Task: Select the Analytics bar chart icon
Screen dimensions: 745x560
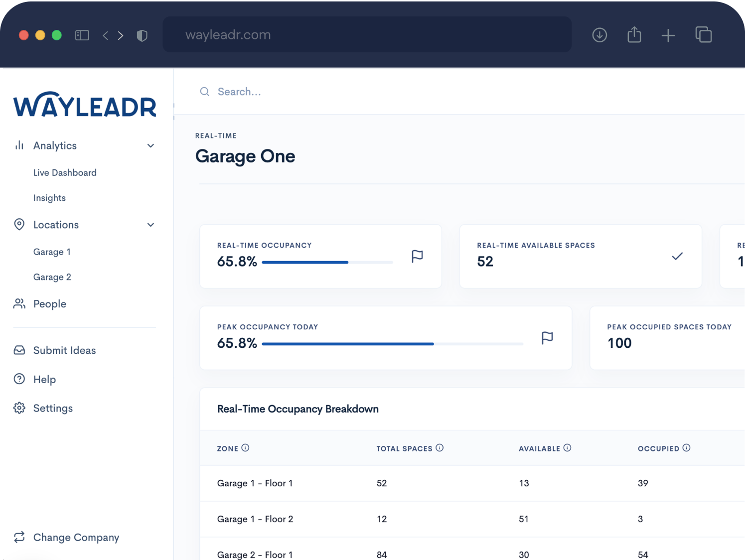Action: pyautogui.click(x=19, y=145)
